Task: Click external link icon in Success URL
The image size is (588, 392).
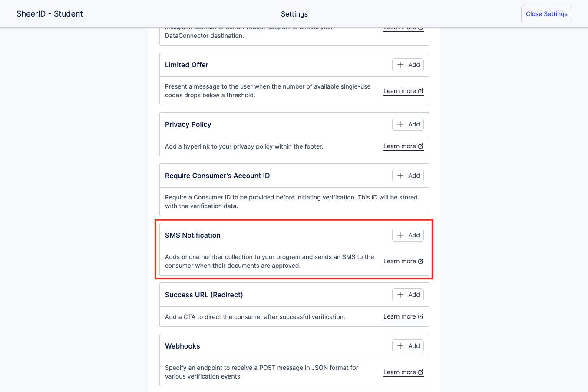Action: 421,316
